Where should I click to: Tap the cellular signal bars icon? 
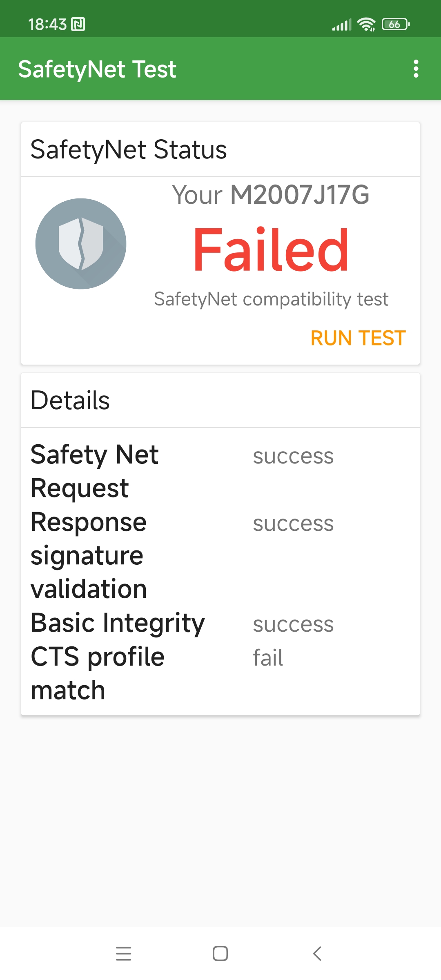(x=342, y=24)
